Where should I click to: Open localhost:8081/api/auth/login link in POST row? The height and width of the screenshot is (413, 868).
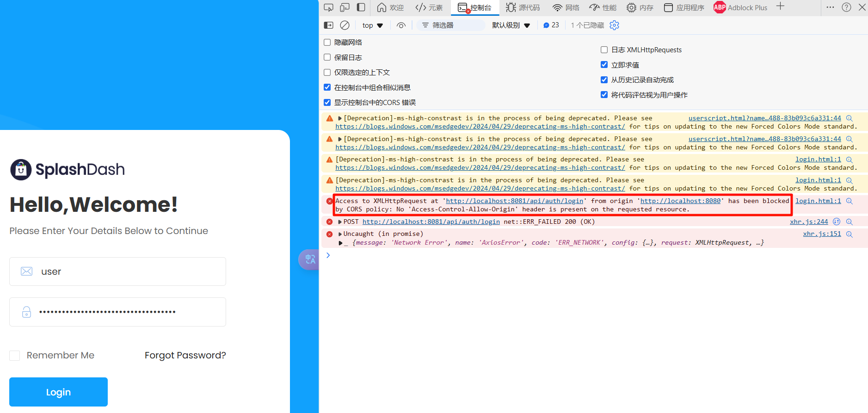pos(431,222)
